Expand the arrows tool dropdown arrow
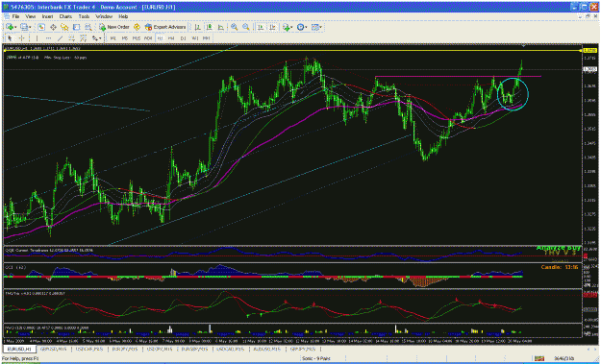 pyautogui.click(x=100, y=38)
